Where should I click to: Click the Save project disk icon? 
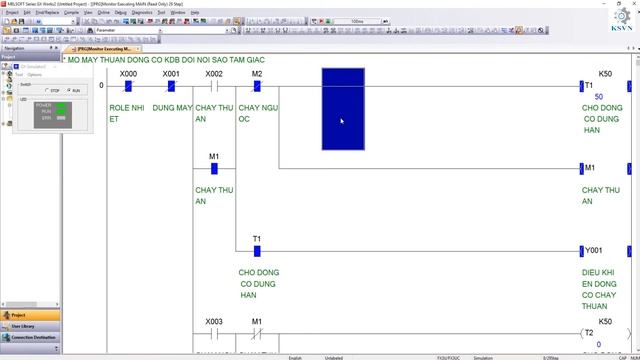pos(21,21)
